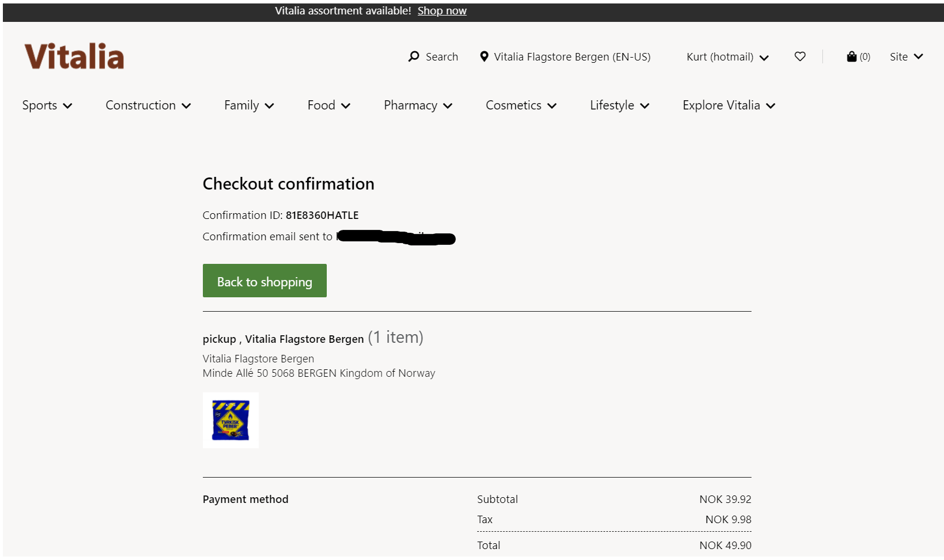This screenshot has width=944, height=560.
Task: Click the Search label in header
Action: click(x=442, y=57)
